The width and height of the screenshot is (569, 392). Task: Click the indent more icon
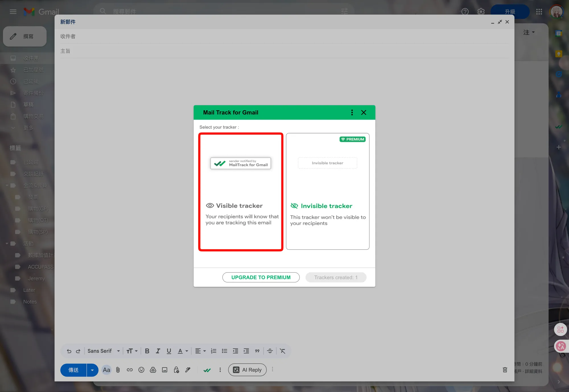pyautogui.click(x=246, y=351)
